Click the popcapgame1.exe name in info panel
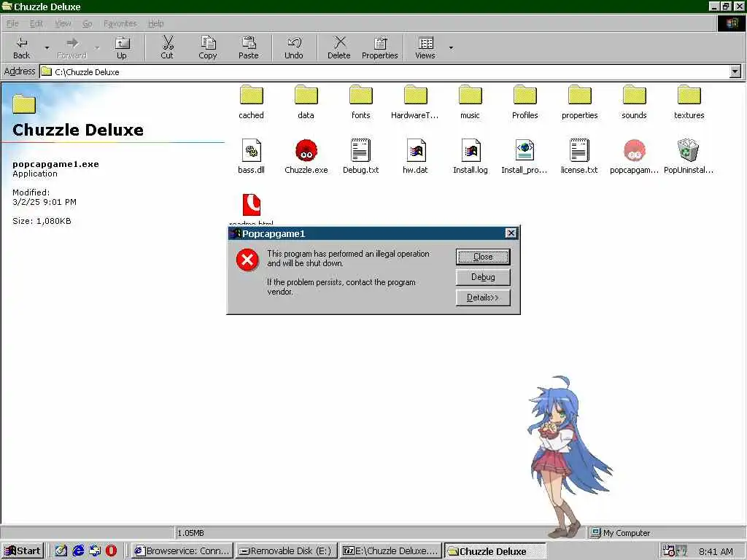 [55, 164]
